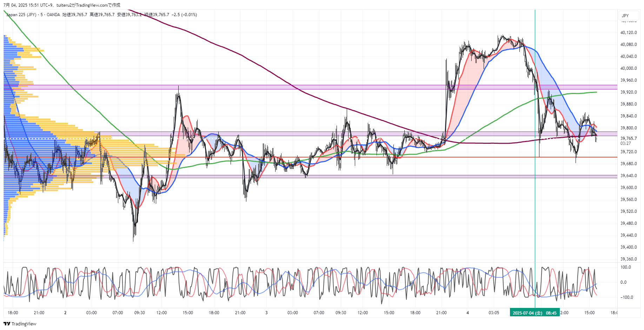This screenshot has height=330, width=644.
Task: Click the oscillator 100.0 scale label
Action: coord(626,267)
